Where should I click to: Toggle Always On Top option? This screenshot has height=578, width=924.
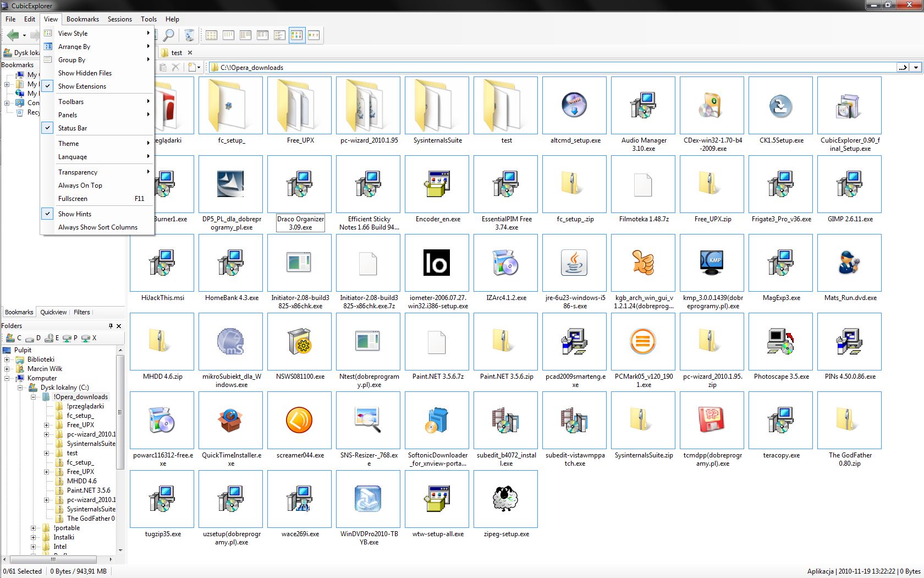[97, 186]
